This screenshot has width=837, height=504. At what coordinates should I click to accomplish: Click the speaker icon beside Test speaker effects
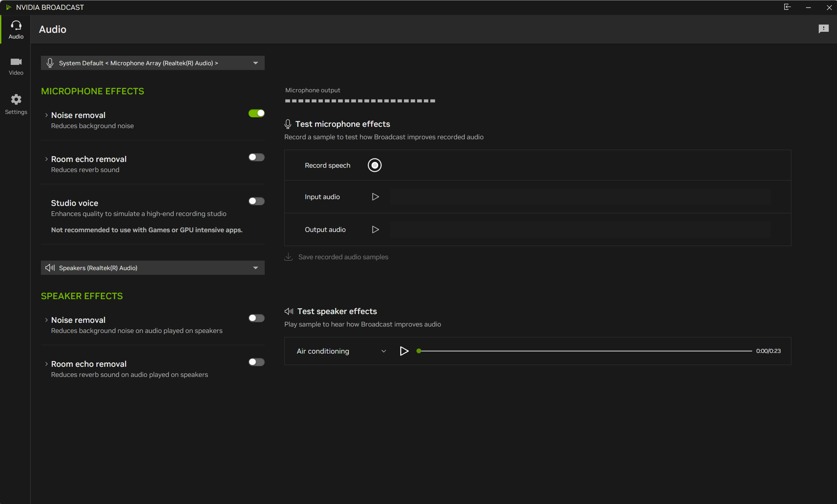click(x=289, y=311)
